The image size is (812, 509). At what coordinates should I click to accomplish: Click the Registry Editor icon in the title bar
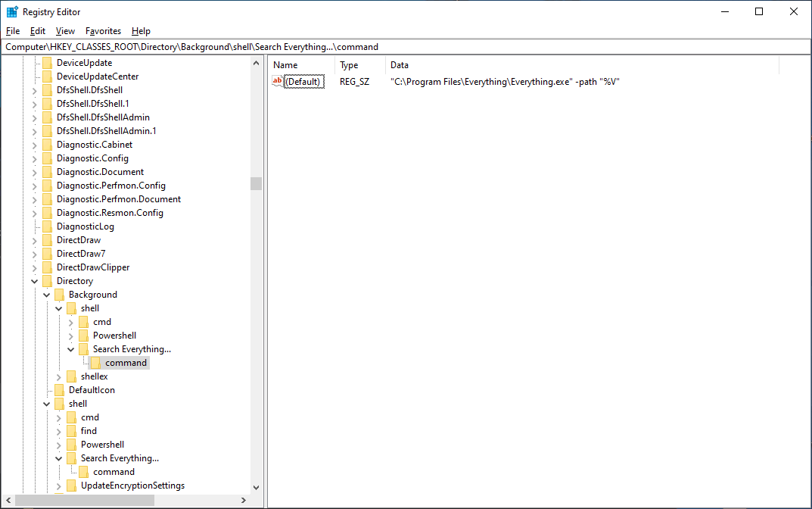11,11
